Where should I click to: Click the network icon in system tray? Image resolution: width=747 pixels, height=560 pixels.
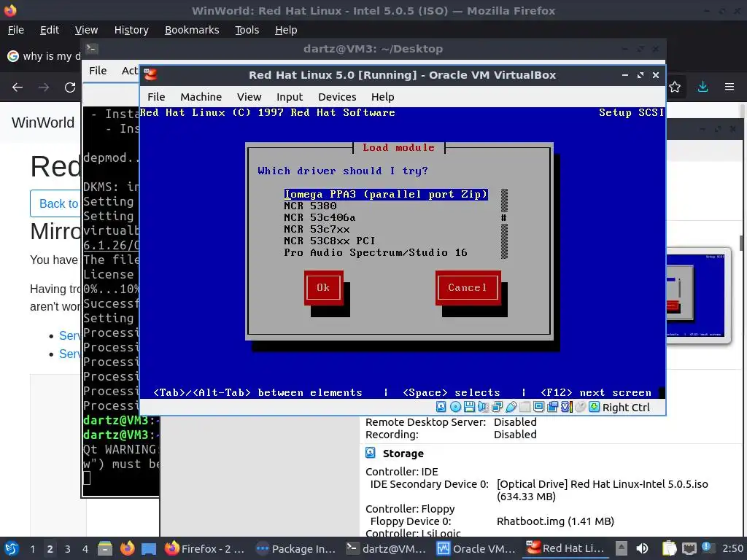tap(689, 548)
